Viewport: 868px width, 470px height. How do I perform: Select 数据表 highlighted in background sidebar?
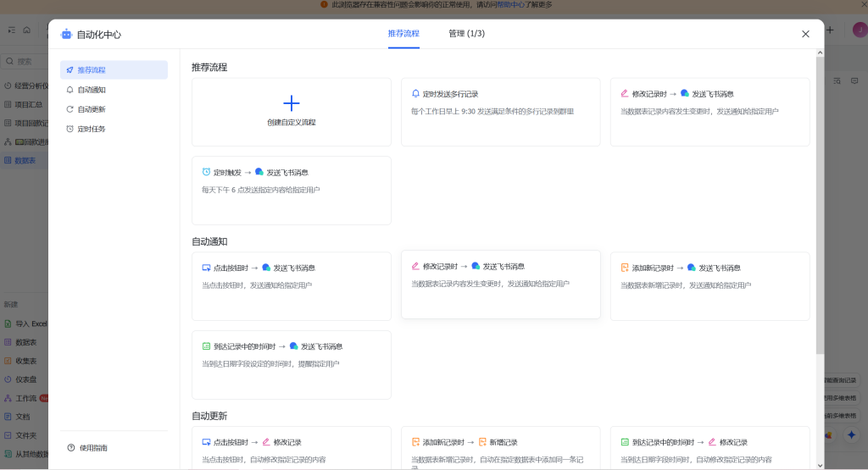[x=25, y=160]
